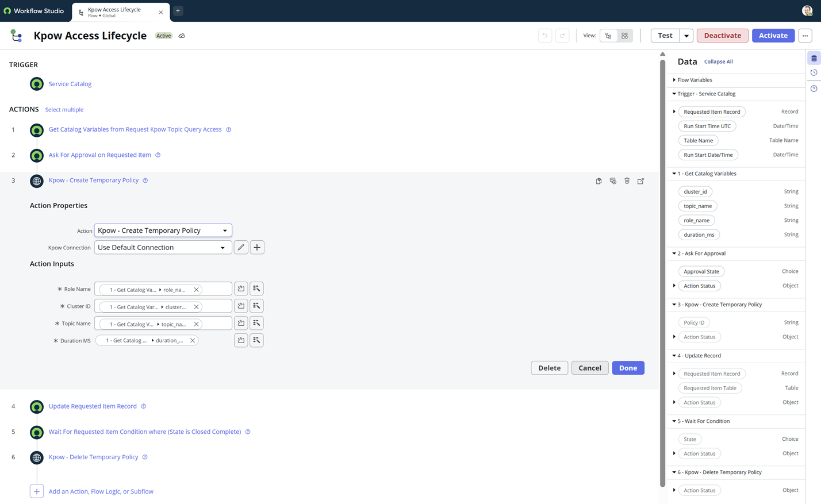Open data pill picker for Topic Name
Screen dimensions: 821x504
tap(256, 323)
